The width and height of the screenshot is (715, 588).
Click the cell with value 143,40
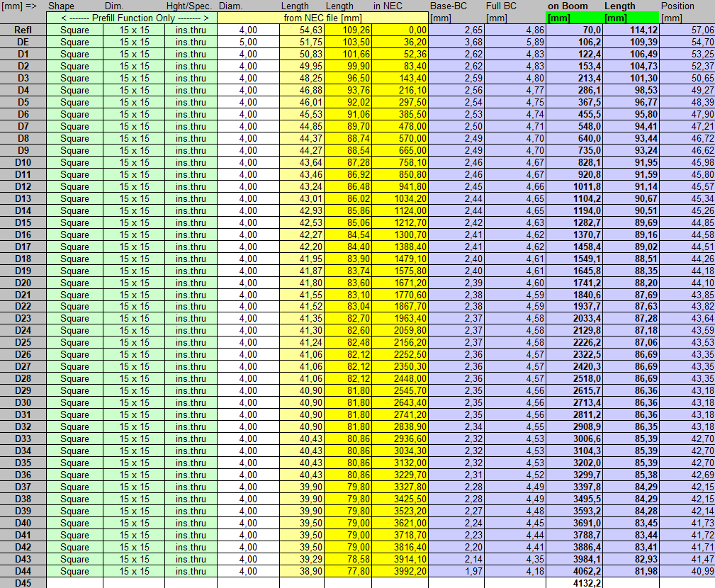click(x=400, y=79)
